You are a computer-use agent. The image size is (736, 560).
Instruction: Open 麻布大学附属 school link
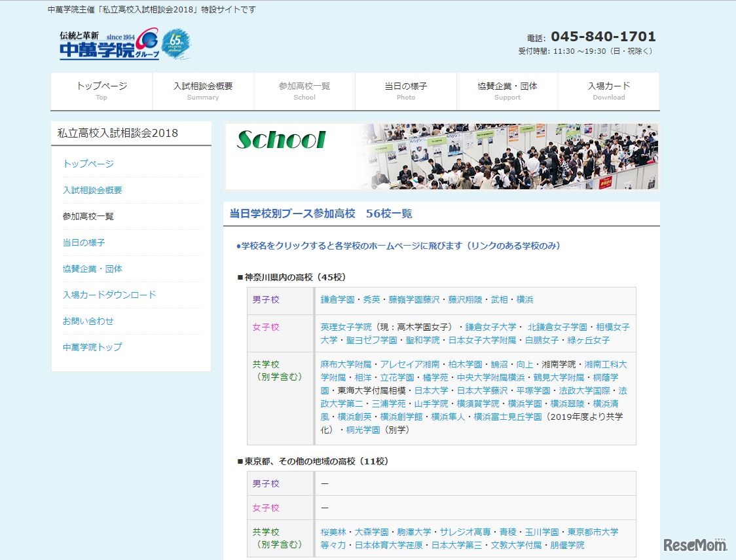346,364
